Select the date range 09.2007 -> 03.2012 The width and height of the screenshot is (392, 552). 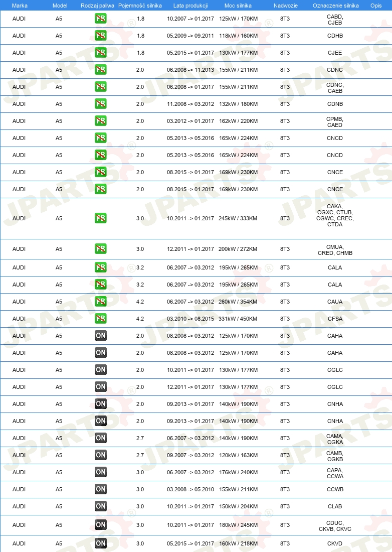point(190,455)
